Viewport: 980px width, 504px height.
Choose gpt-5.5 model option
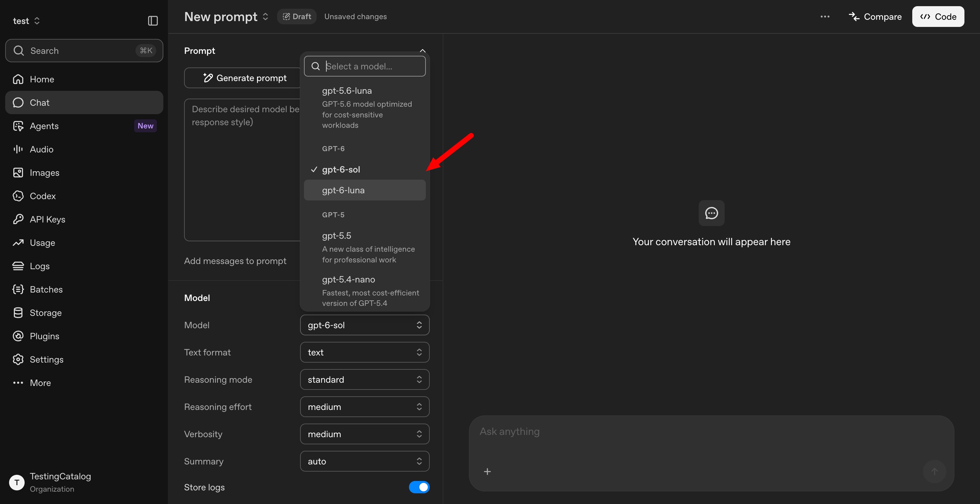(x=365, y=247)
